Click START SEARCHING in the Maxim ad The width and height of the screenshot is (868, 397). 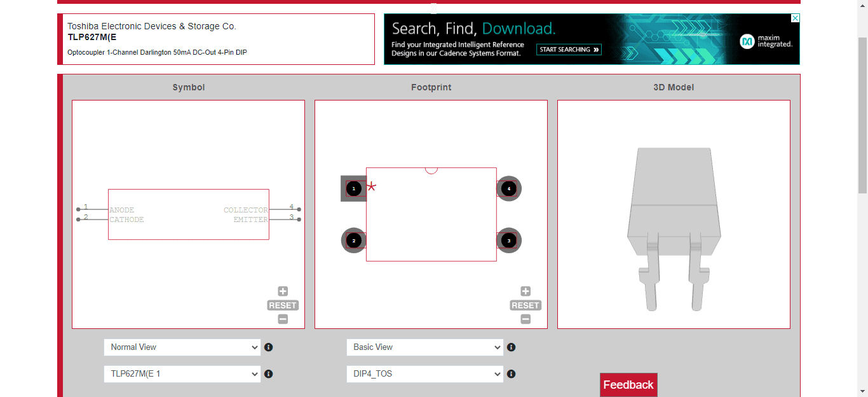569,50
